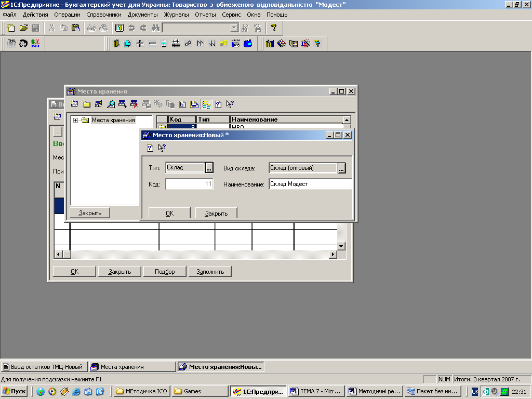Image resolution: width=532 pixels, height=399 pixels.
Task: Click the ellipsis button in Ввод остатков window
Action: (x=57, y=132)
